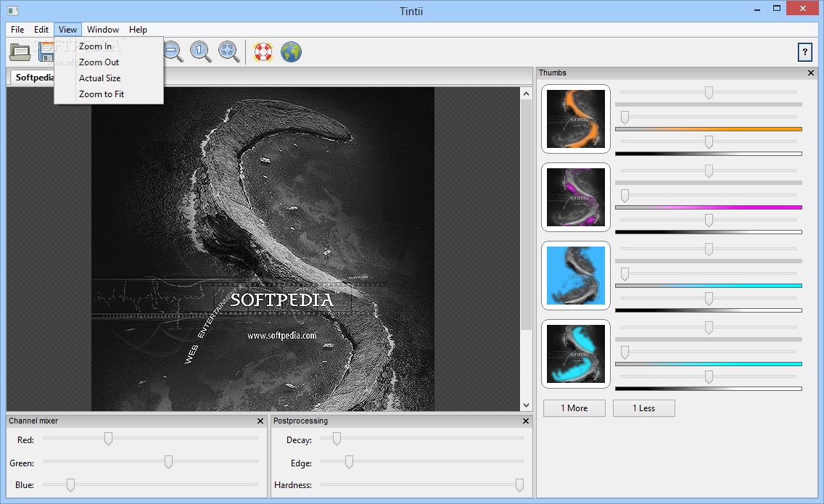The height and width of the screenshot is (504, 824).
Task: Click the zoom out magnifier toolbar icon
Action: click(x=173, y=52)
